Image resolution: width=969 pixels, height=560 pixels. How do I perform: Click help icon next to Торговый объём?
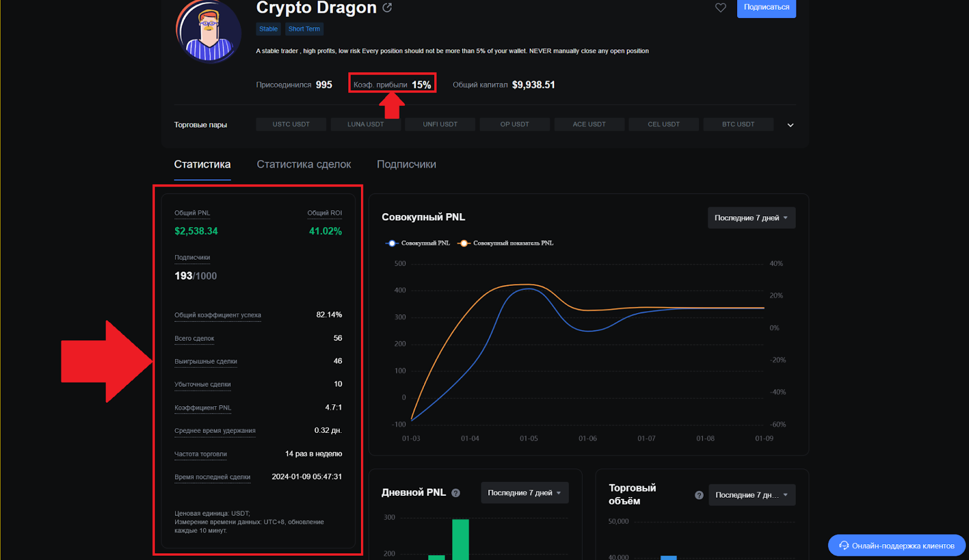(x=699, y=495)
